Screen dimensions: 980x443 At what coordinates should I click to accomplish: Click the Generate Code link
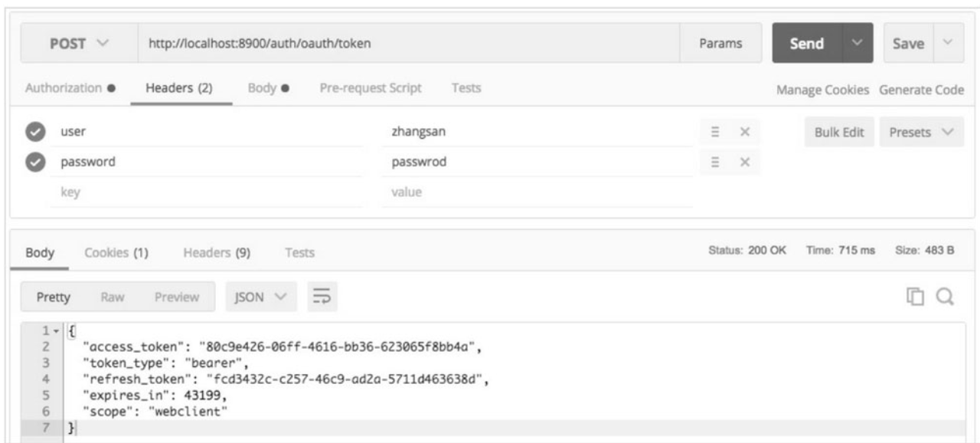point(921,89)
